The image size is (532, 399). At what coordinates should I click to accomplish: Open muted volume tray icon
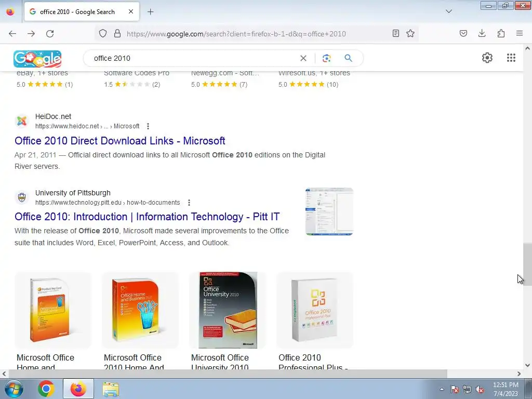(x=480, y=389)
